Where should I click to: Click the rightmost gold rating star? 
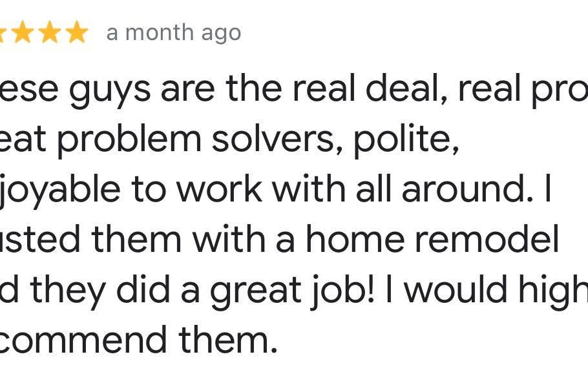(x=76, y=32)
